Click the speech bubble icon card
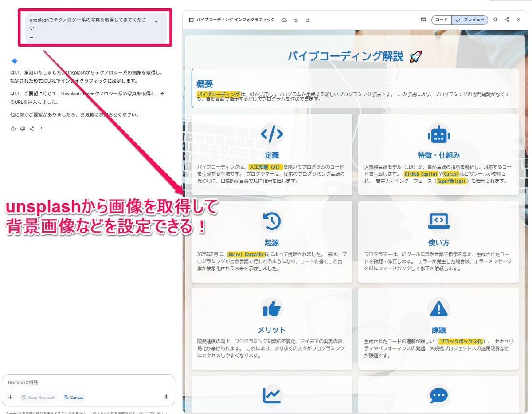This screenshot has width=532, height=414. click(439, 395)
